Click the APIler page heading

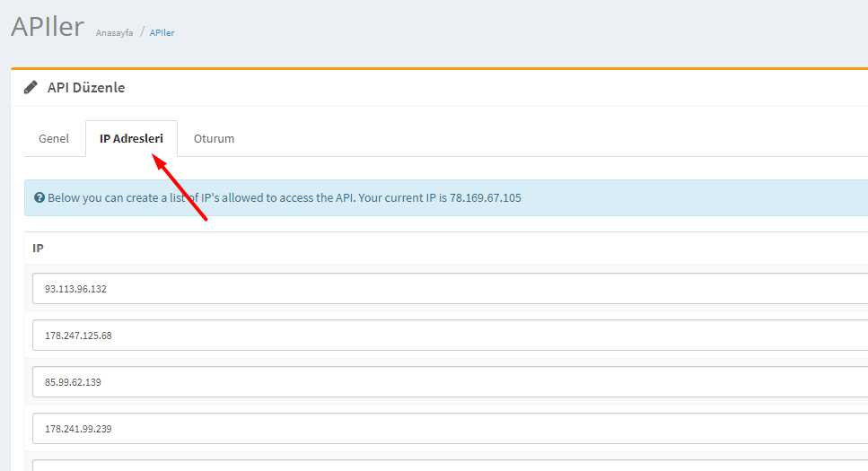[x=48, y=26]
